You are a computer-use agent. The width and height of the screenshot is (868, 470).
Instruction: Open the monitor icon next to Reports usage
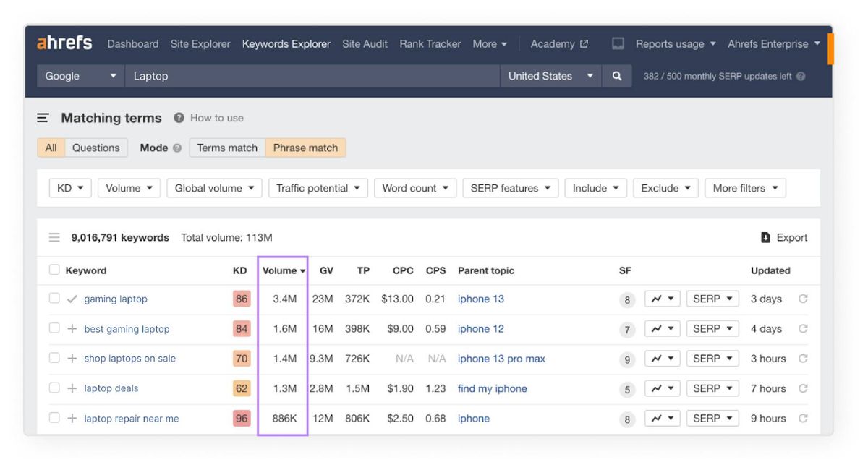tap(618, 43)
